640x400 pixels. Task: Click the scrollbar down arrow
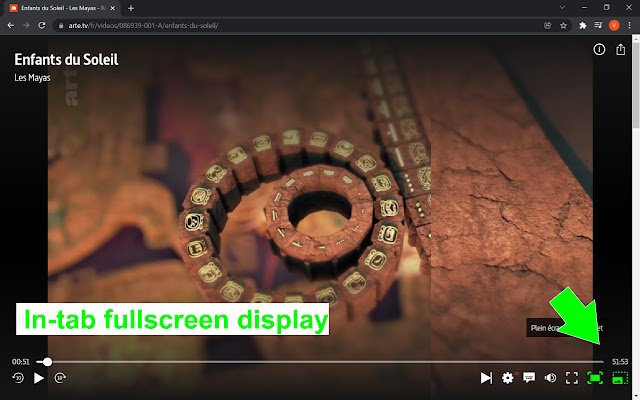click(x=636, y=396)
